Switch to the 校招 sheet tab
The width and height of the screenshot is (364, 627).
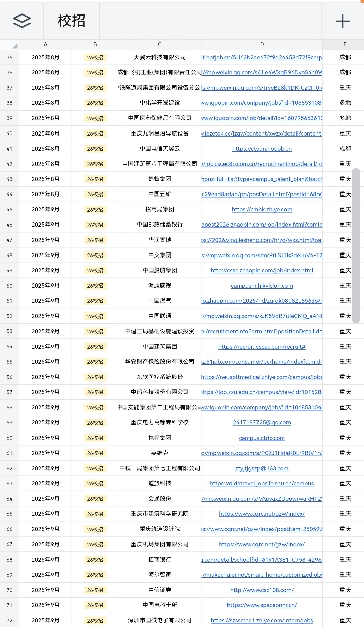coord(71,21)
